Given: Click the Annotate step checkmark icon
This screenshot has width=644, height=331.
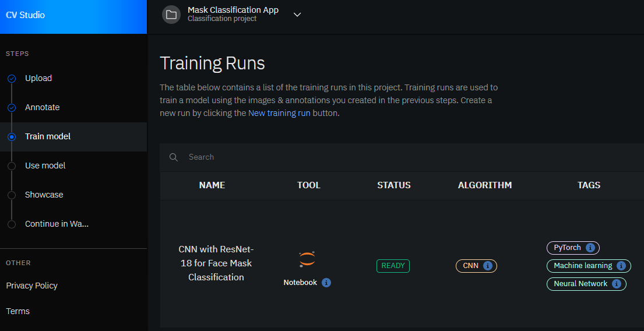Looking at the screenshot, I should [x=12, y=108].
